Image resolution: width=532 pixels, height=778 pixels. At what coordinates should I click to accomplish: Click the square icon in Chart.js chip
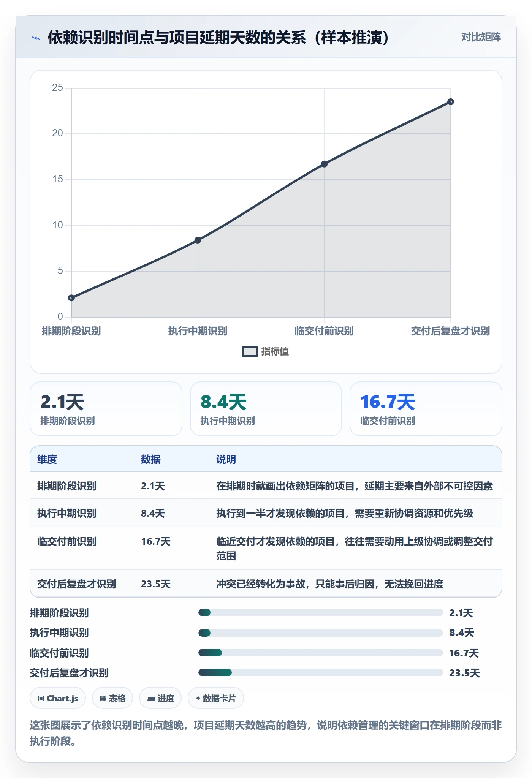point(41,698)
